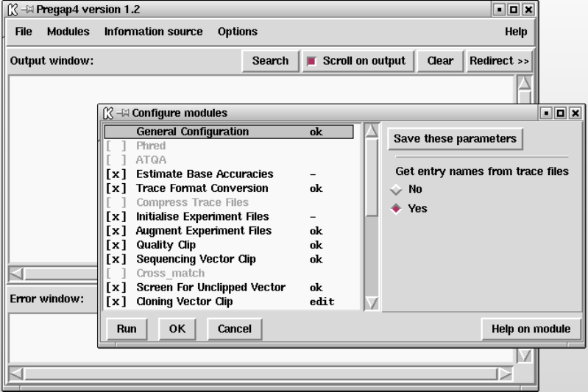Click the Run button

(x=127, y=329)
